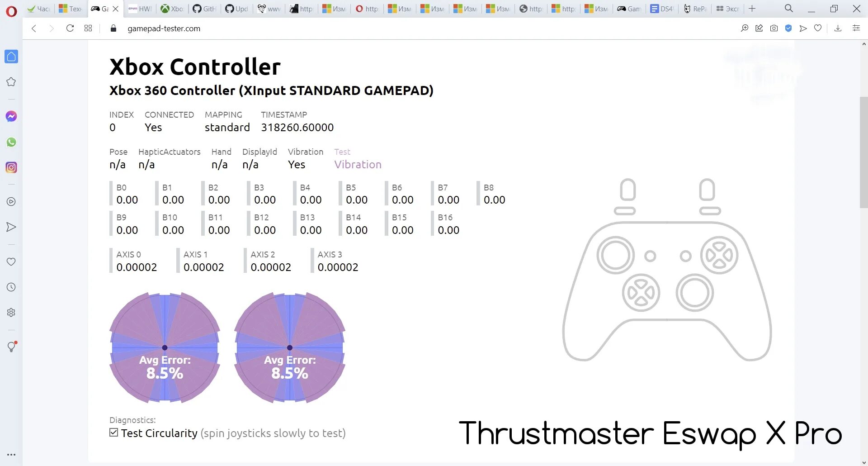The image size is (868, 466).
Task: Switch to the Тех tab
Action: point(71,9)
